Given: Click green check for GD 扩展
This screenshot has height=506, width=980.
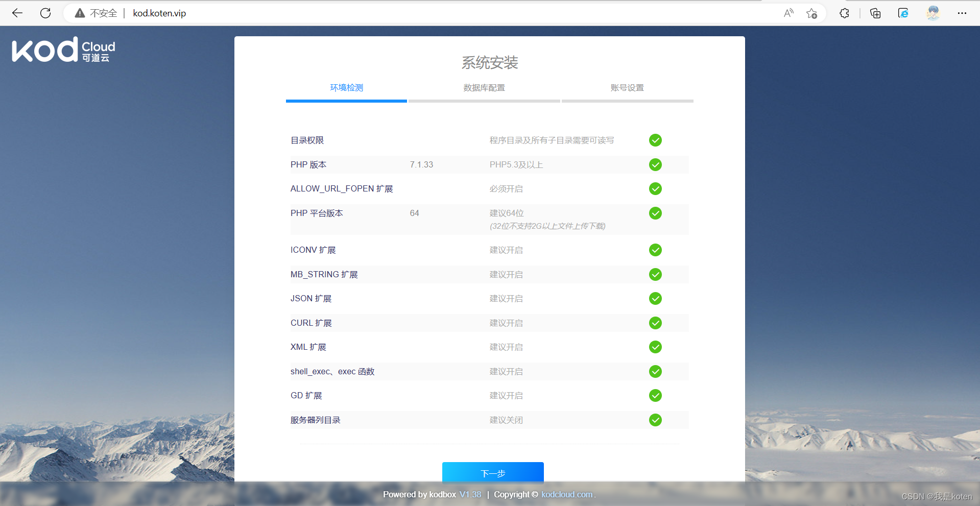Looking at the screenshot, I should (655, 396).
